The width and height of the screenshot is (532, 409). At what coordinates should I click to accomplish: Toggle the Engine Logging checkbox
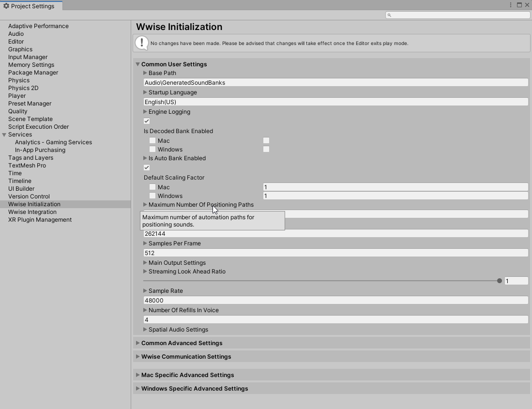[147, 121]
